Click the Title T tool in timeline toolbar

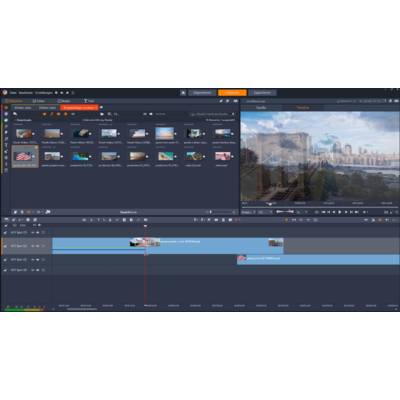pos(98,220)
